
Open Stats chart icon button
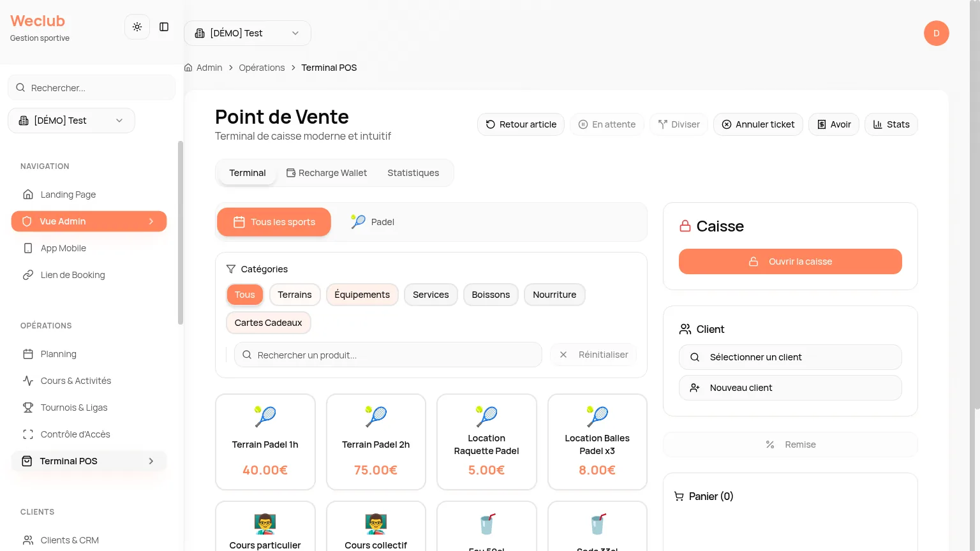click(x=891, y=124)
